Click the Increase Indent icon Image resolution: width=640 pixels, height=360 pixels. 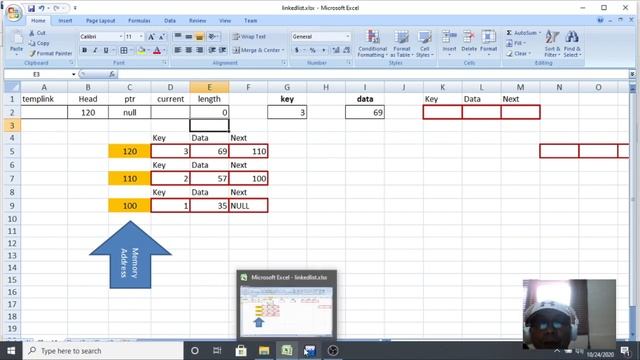(222, 50)
